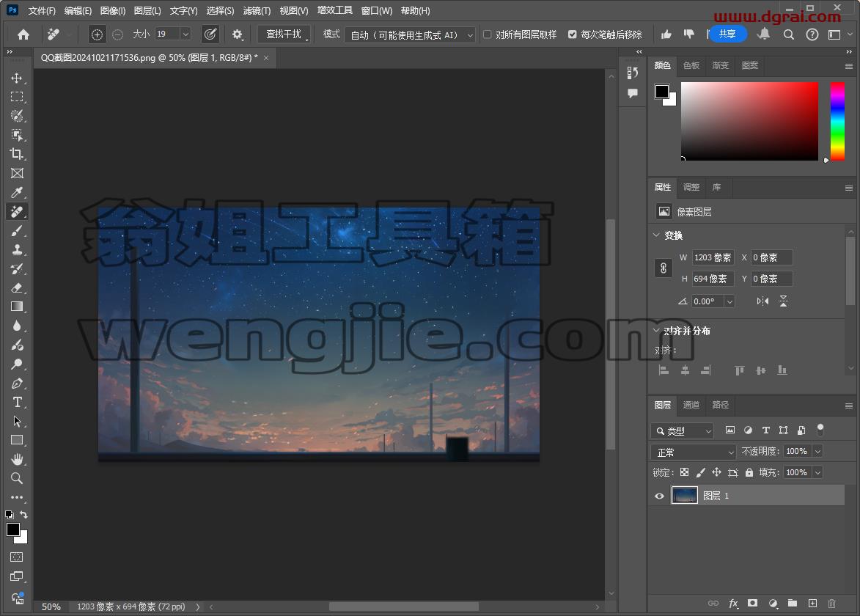Enable sample all layers checkbox
Screen dimensions: 860x616
(487, 34)
